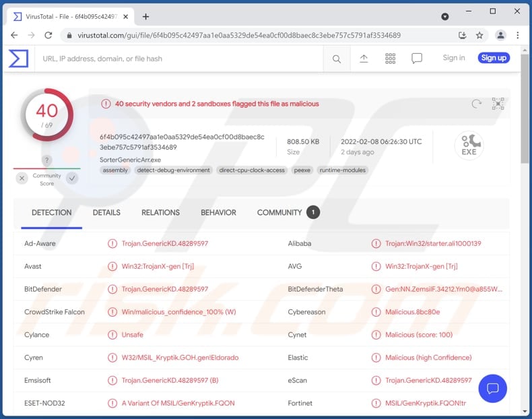
Task: Click the Elastic Malicious high confidence result
Action: (428, 358)
